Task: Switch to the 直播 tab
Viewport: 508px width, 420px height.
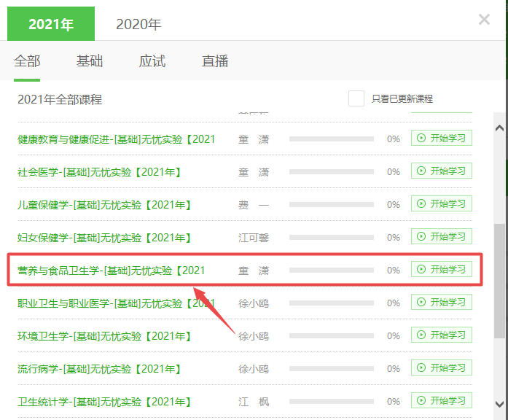Action: (x=215, y=61)
